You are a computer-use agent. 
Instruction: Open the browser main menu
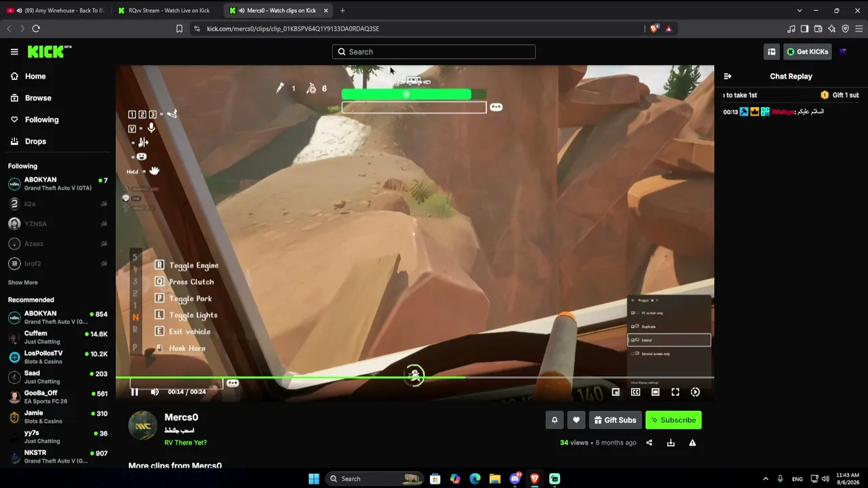859,28
